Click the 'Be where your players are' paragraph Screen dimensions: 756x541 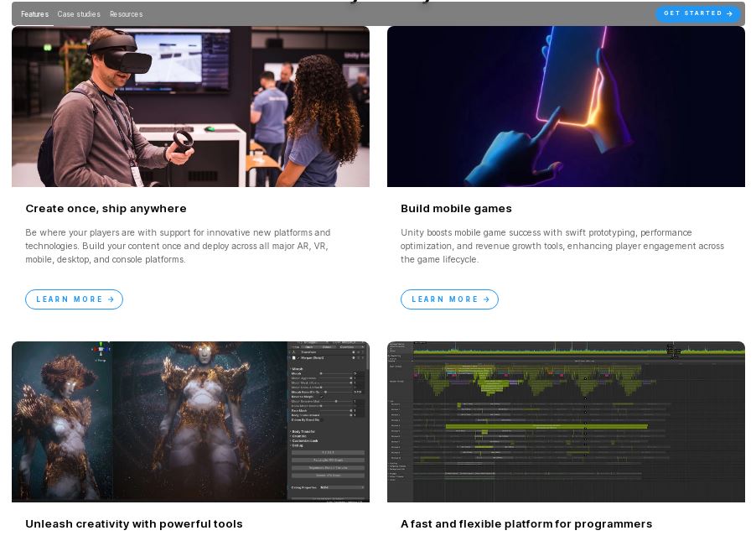click(x=178, y=246)
